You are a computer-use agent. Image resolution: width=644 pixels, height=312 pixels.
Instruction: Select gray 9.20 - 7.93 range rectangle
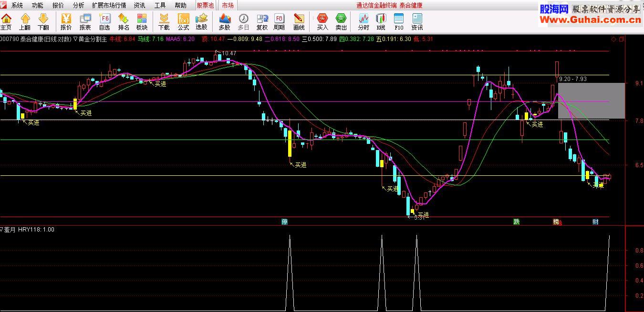[591, 101]
